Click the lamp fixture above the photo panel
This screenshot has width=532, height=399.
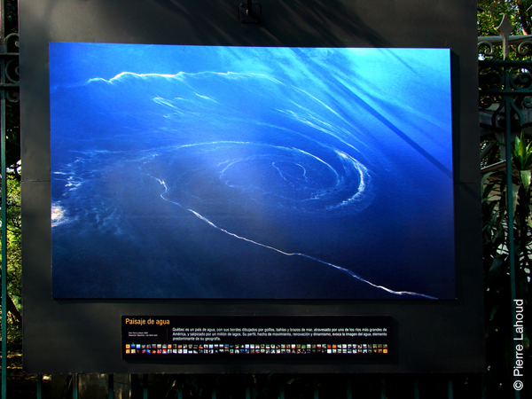(250, 12)
